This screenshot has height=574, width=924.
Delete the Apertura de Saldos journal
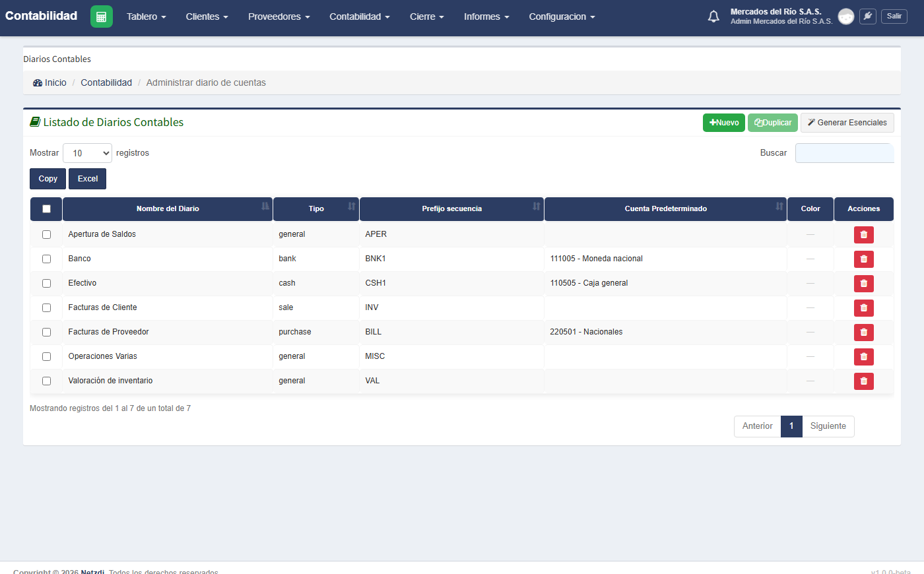(864, 235)
